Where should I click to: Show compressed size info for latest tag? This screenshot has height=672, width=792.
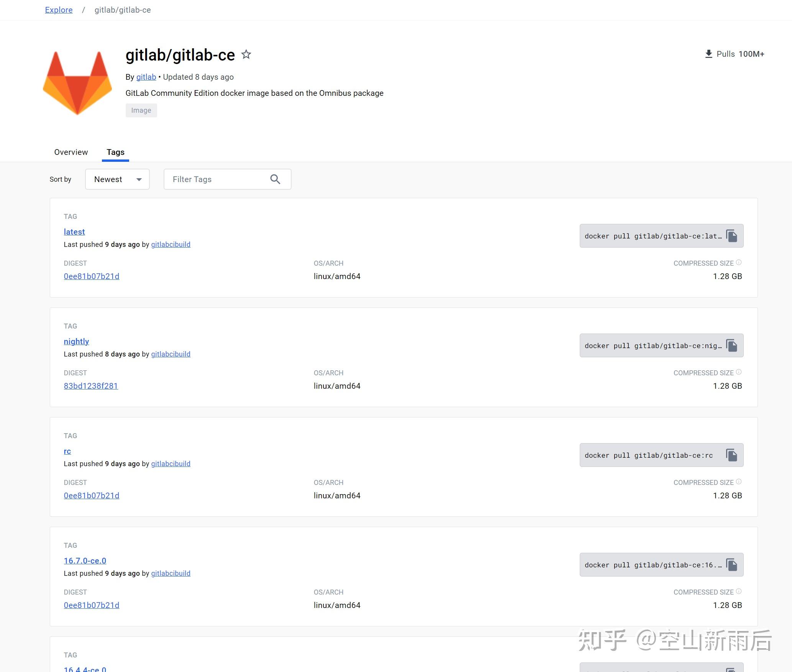coord(739,262)
